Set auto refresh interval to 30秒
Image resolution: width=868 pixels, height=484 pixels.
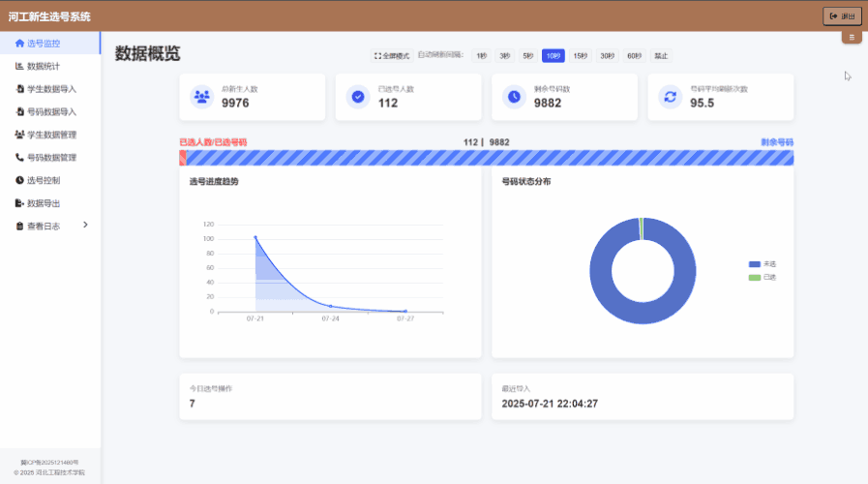point(607,56)
